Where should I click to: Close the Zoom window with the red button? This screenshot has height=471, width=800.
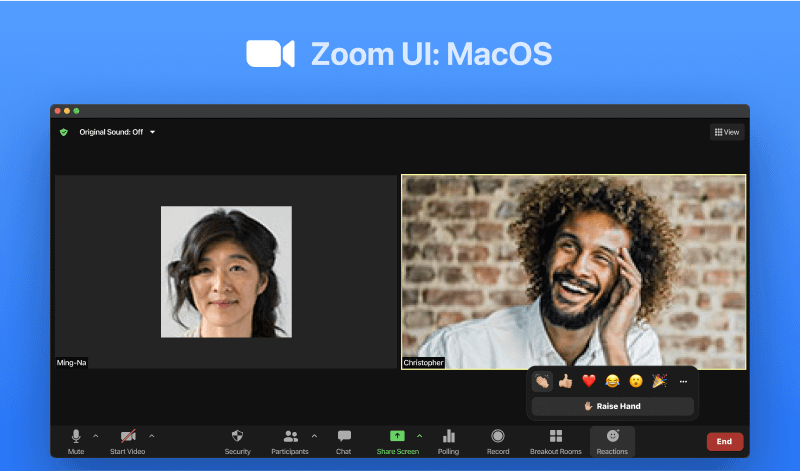58,111
